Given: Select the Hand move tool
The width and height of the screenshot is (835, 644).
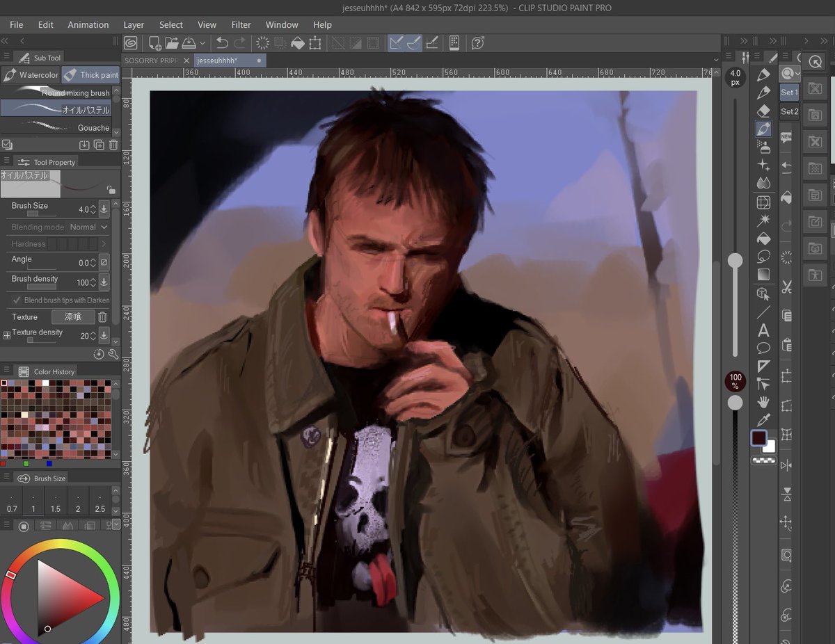Looking at the screenshot, I should [x=763, y=402].
